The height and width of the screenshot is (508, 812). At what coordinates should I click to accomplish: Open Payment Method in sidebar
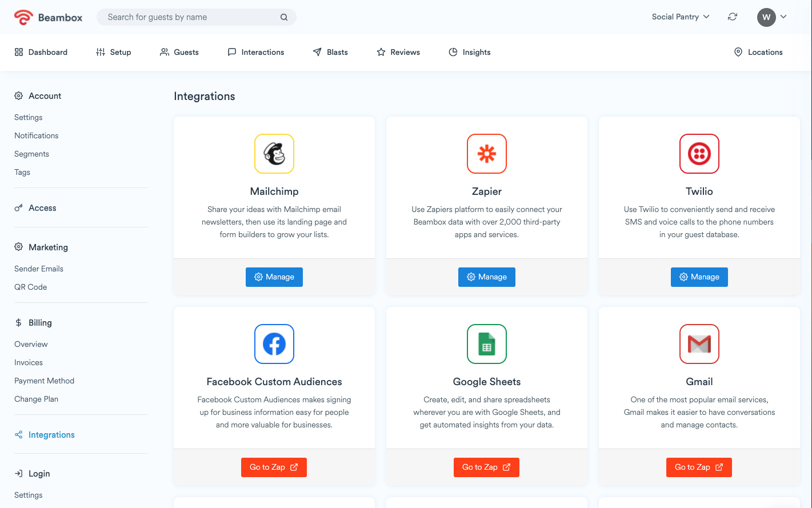[45, 381]
